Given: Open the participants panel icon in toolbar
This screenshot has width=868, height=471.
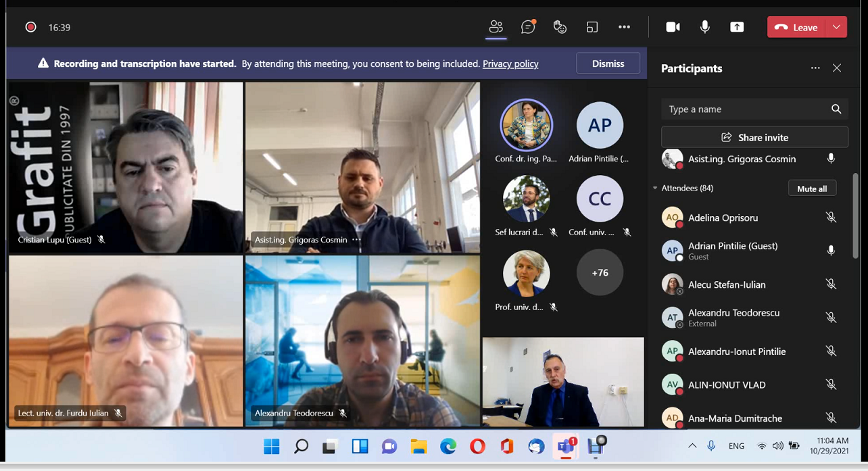Looking at the screenshot, I should [x=496, y=27].
